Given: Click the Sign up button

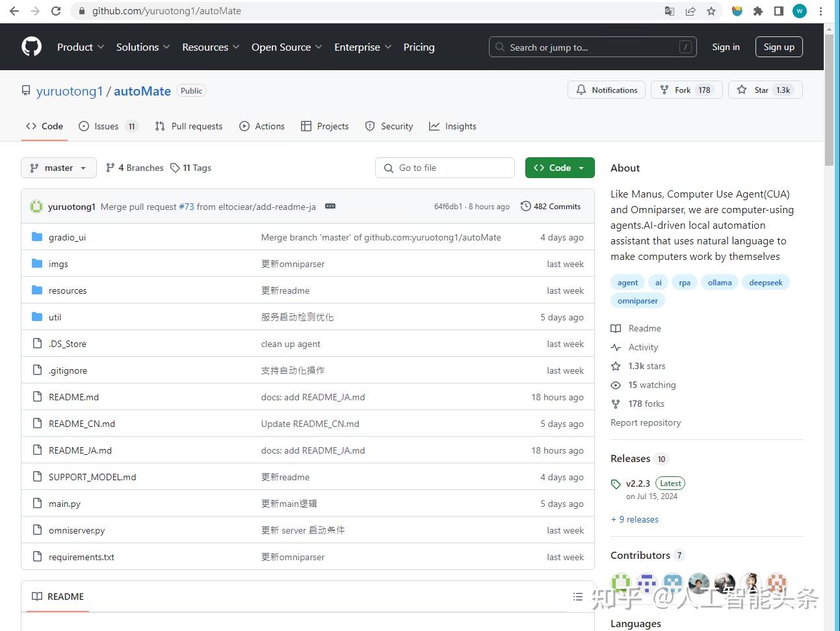Looking at the screenshot, I should click(x=779, y=47).
